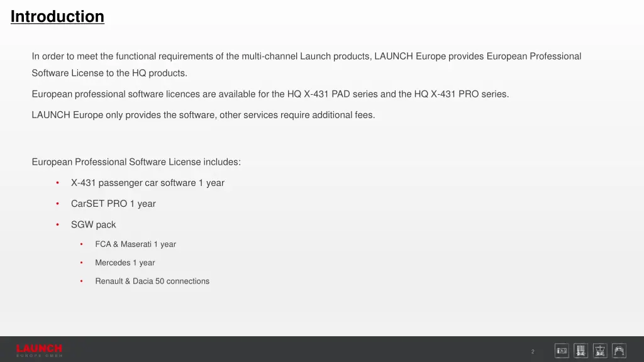Select the FCA & Maserati 1 year item
This screenshot has width=644, height=362.
136,244
